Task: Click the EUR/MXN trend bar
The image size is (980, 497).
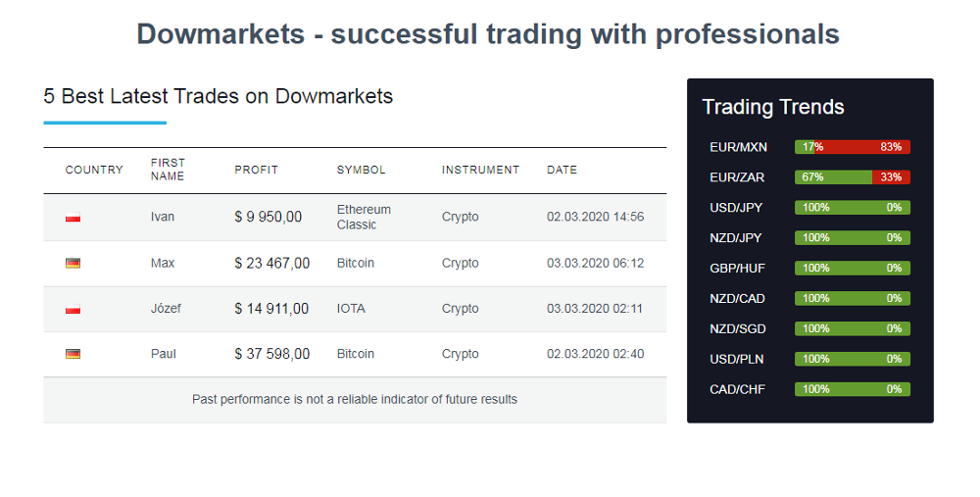Action: [x=852, y=147]
